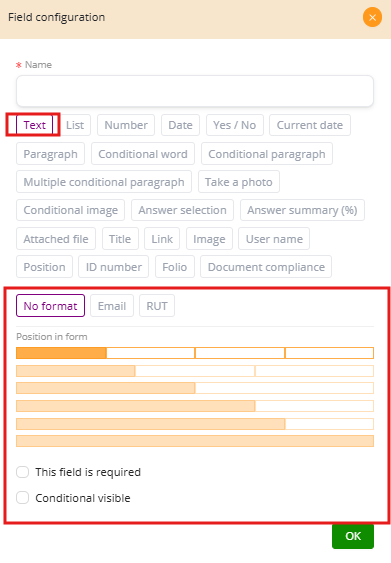
Task: Choose the Take a photo option
Action: point(239,182)
